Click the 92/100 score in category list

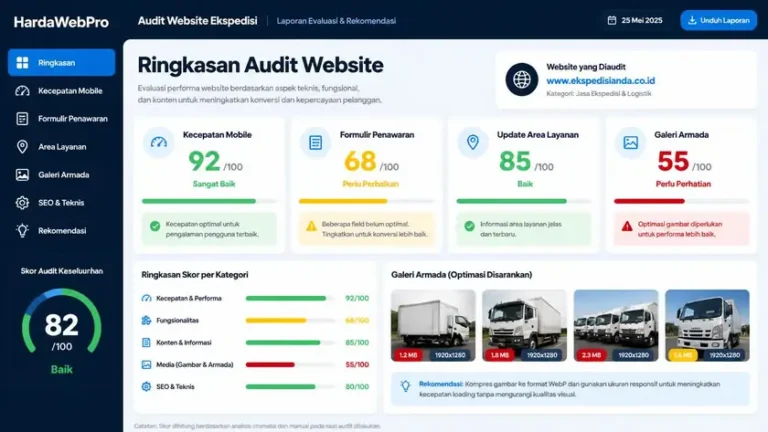pos(357,298)
